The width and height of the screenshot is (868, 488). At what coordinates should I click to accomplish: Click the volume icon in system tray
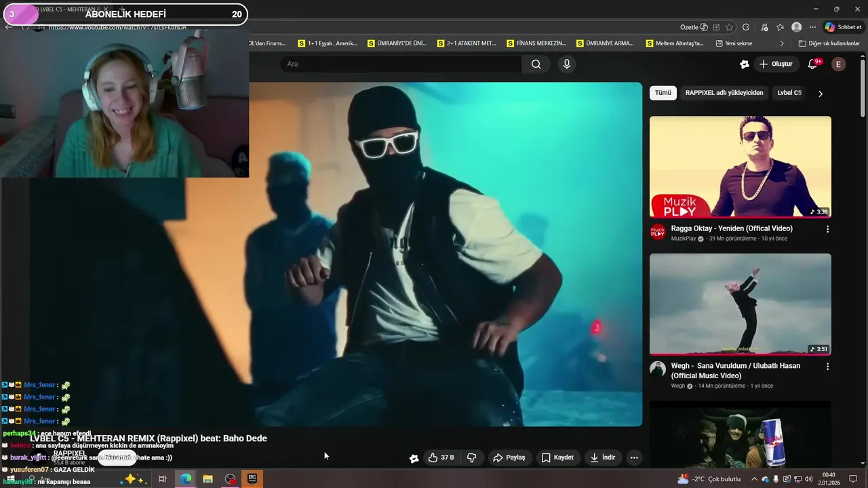tap(808, 479)
